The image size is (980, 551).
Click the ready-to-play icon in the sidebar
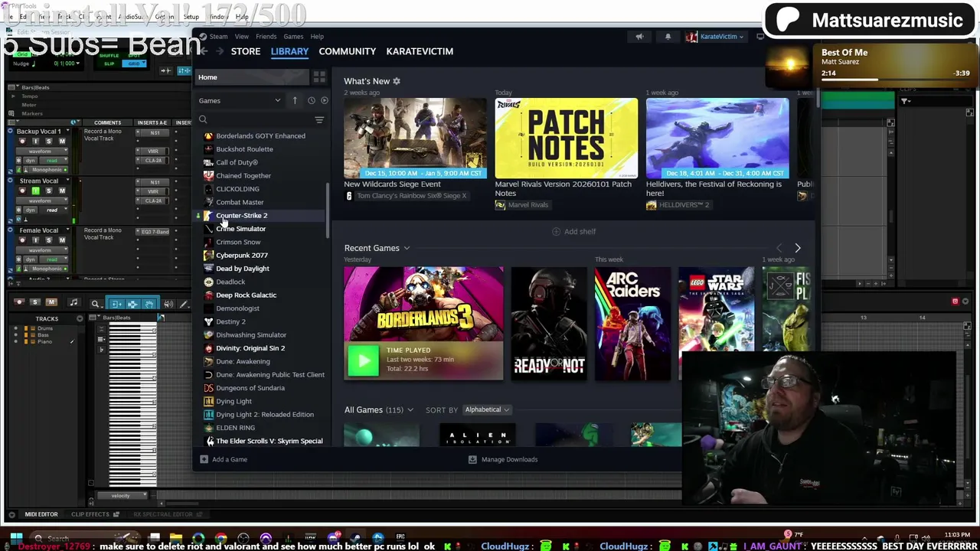[x=325, y=100]
